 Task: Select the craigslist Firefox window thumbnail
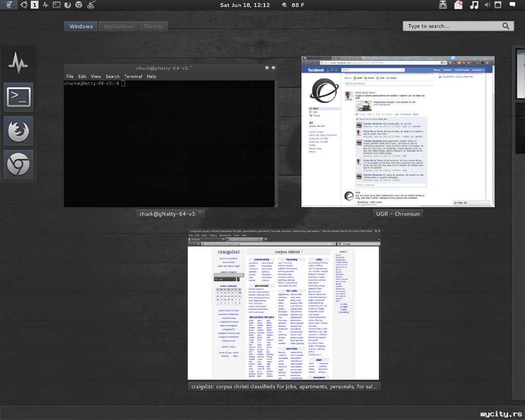coord(284,305)
